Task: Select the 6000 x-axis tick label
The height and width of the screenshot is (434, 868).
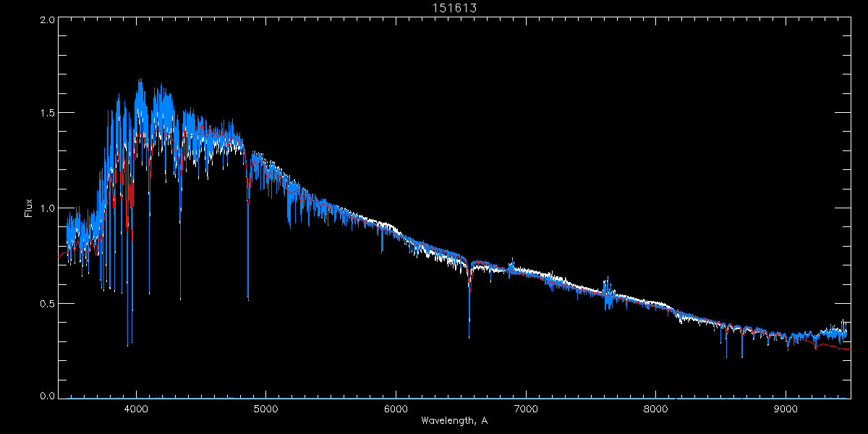Action: tap(396, 409)
